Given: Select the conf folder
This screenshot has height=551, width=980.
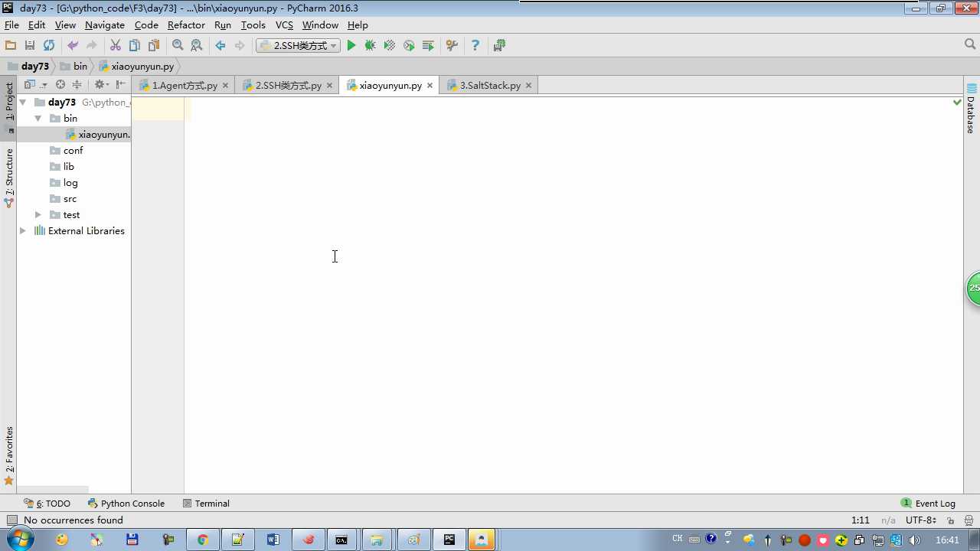Looking at the screenshot, I should click(66, 151).
